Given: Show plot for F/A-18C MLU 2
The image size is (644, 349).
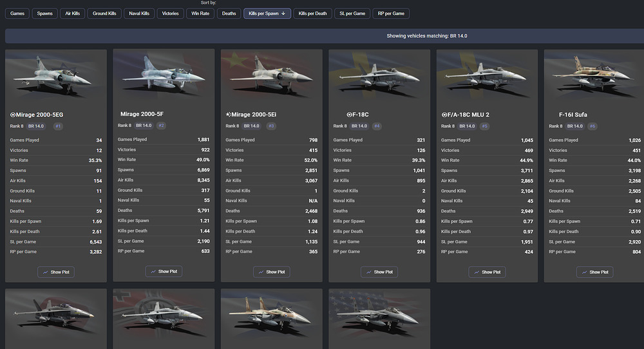Looking at the screenshot, I should [487, 272].
